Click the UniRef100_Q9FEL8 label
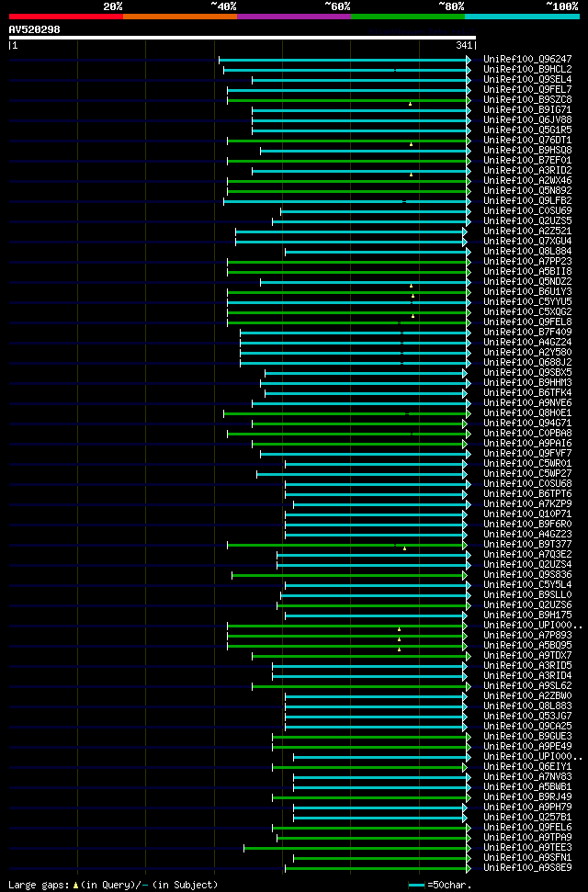Viewport: 588px width, 892px height. coord(527,322)
